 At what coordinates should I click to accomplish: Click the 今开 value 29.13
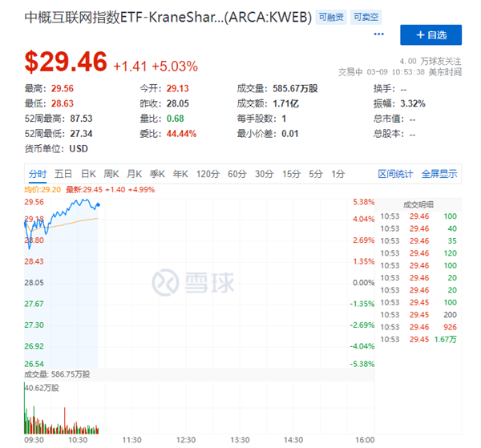[178, 89]
